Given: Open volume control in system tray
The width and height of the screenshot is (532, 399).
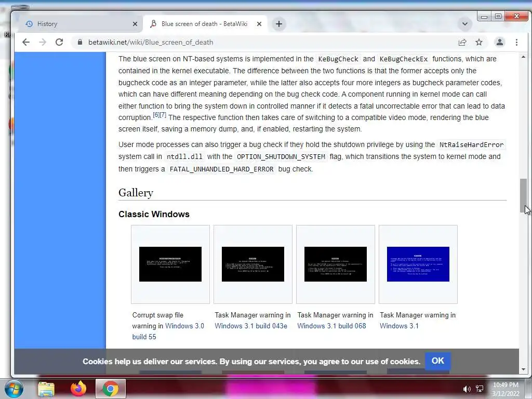Looking at the screenshot, I should pyautogui.click(x=467, y=389).
